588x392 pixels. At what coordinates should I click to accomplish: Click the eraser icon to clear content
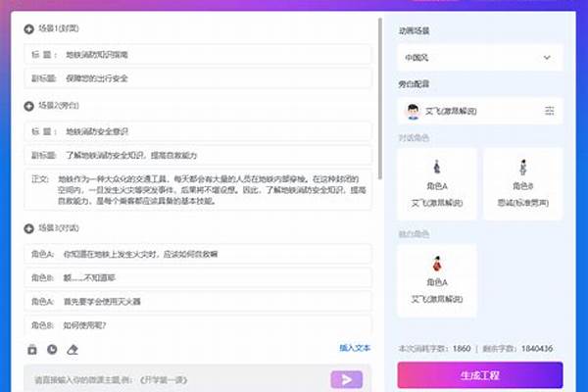(73, 350)
